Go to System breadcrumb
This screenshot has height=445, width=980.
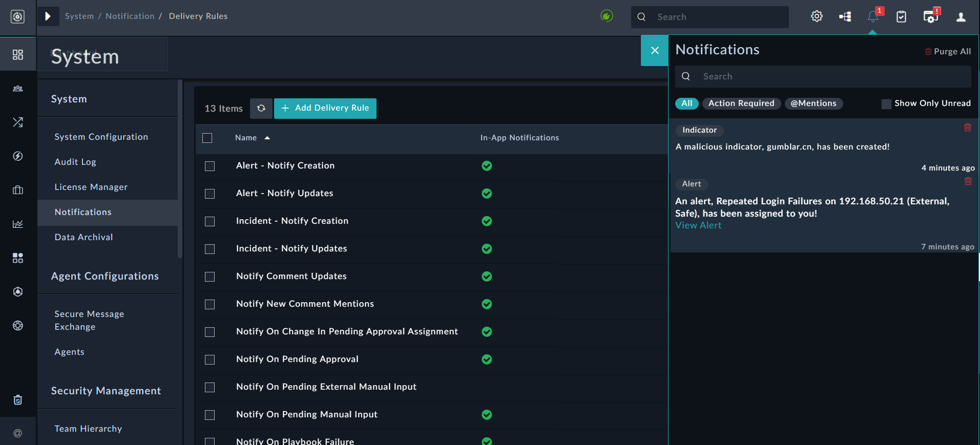click(79, 16)
